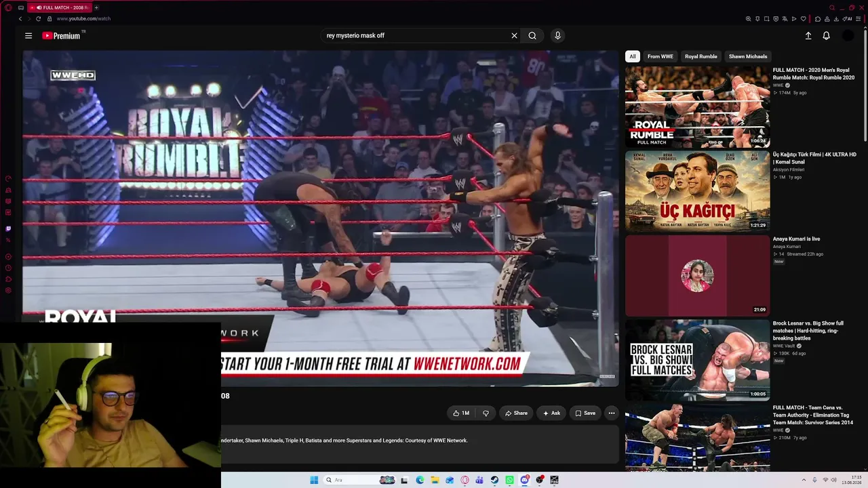Show hidden system tray icons chevron
Viewport: 868px width, 488px height.
(x=804, y=480)
